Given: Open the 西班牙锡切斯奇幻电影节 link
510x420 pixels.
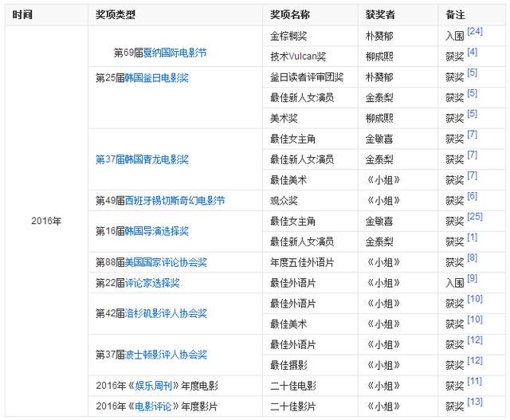Looking at the screenshot, I should pos(175,200).
